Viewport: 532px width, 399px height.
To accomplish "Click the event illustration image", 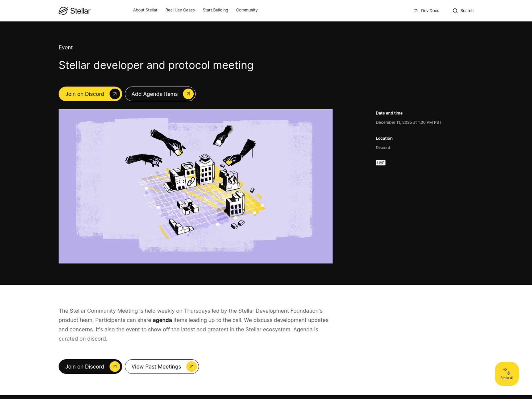I will click(196, 186).
